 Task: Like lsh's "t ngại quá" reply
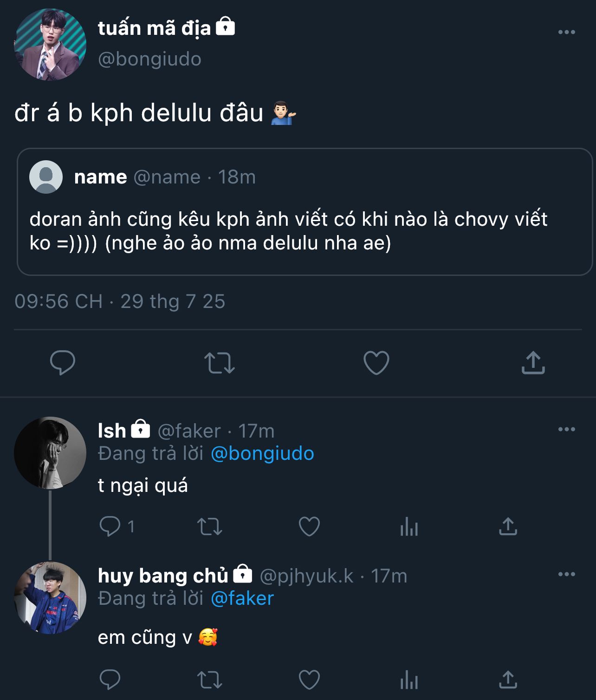309,526
